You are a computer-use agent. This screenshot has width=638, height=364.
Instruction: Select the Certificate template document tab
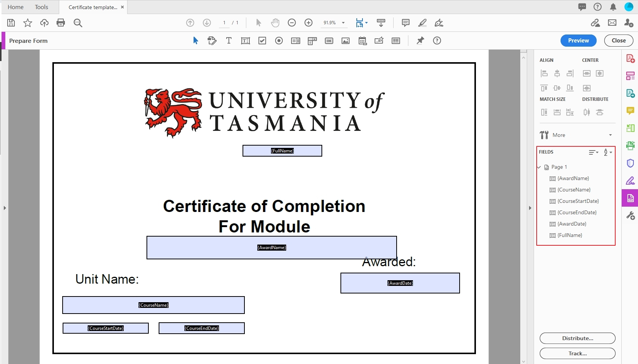tap(93, 7)
